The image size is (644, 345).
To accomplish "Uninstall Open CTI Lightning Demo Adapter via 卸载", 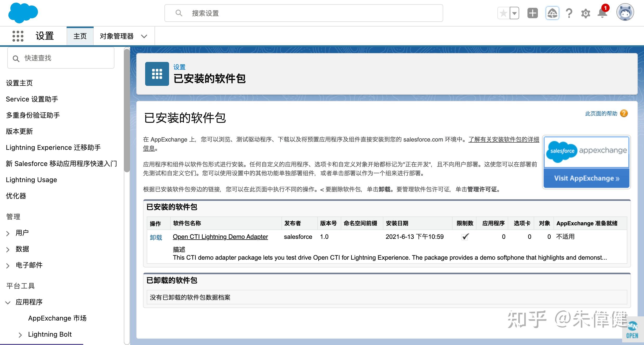I will 156,237.
